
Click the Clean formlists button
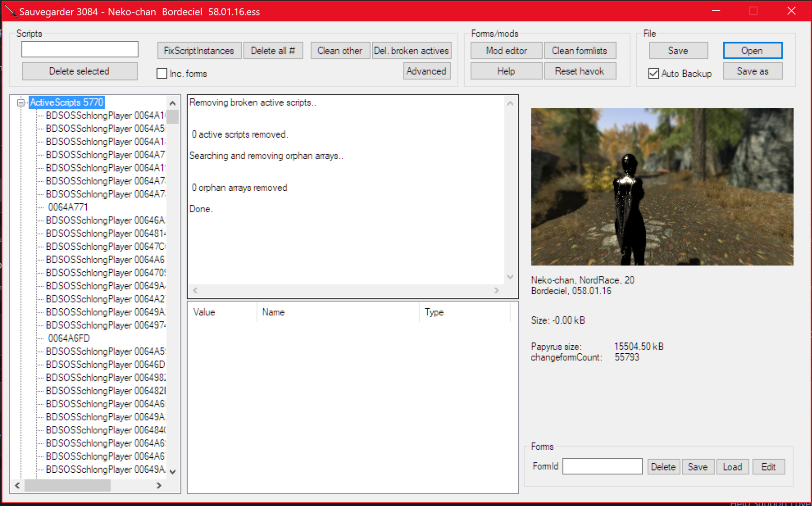pyautogui.click(x=580, y=51)
